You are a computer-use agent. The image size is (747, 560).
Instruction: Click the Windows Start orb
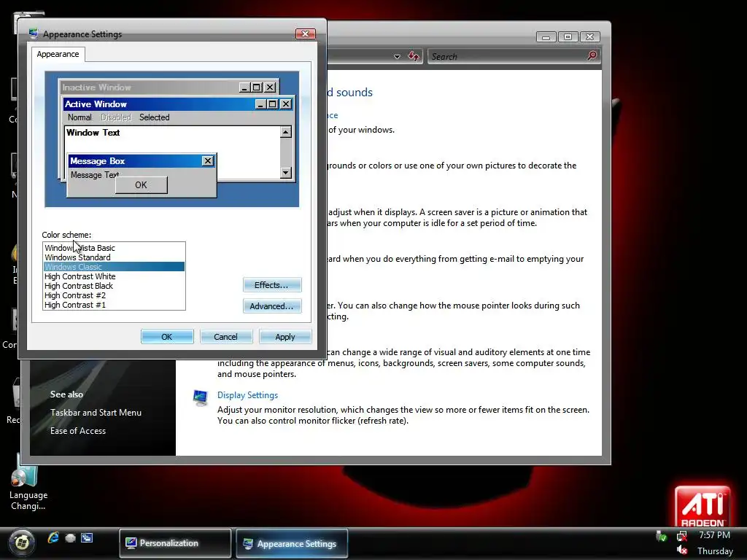point(22,542)
